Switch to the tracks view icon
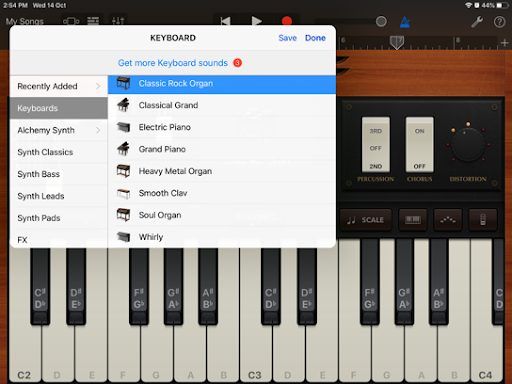This screenshot has width=512, height=384. point(93,21)
